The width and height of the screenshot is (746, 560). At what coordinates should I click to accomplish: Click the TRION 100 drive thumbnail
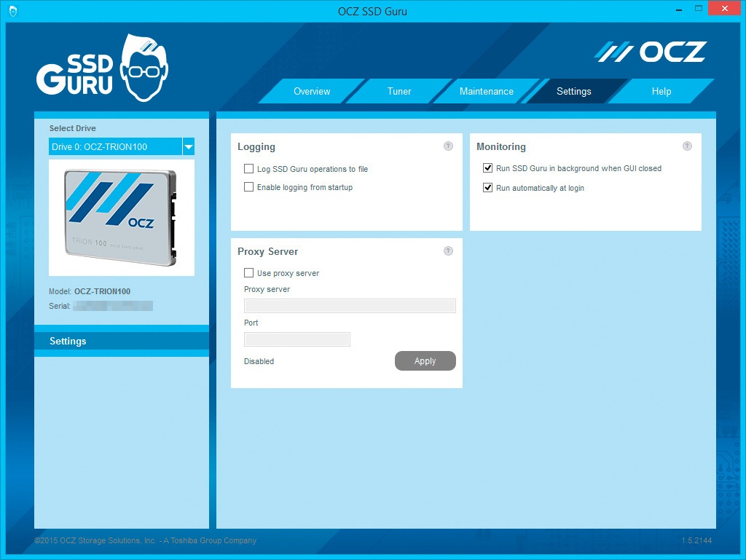[x=122, y=218]
